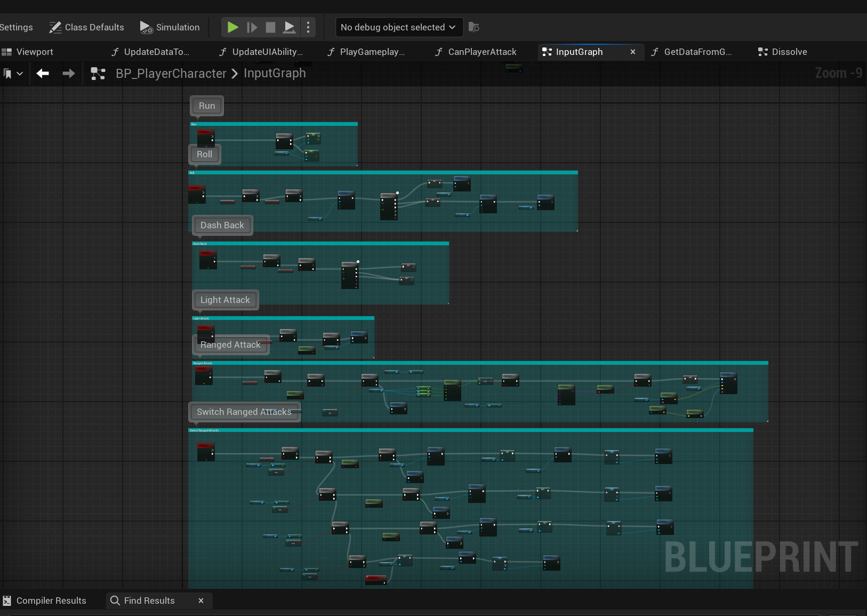Image resolution: width=867 pixels, height=616 pixels.
Task: Click the Advance Single Frame icon
Action: coord(252,27)
